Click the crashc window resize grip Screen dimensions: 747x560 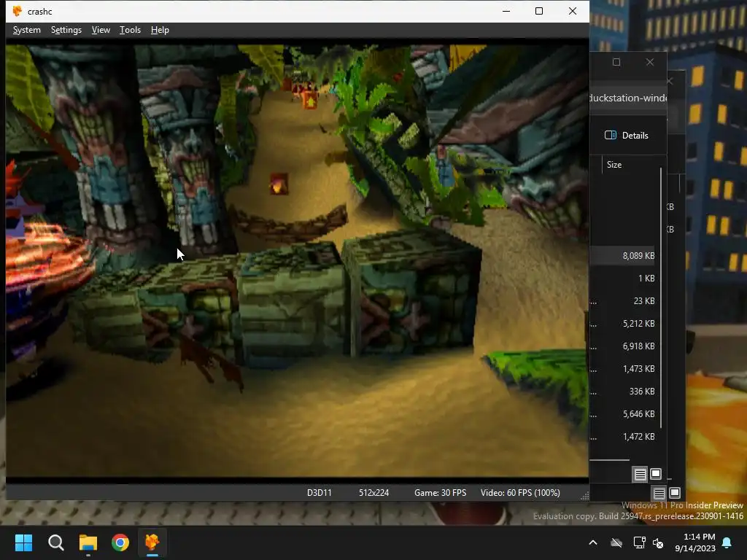(x=584, y=496)
